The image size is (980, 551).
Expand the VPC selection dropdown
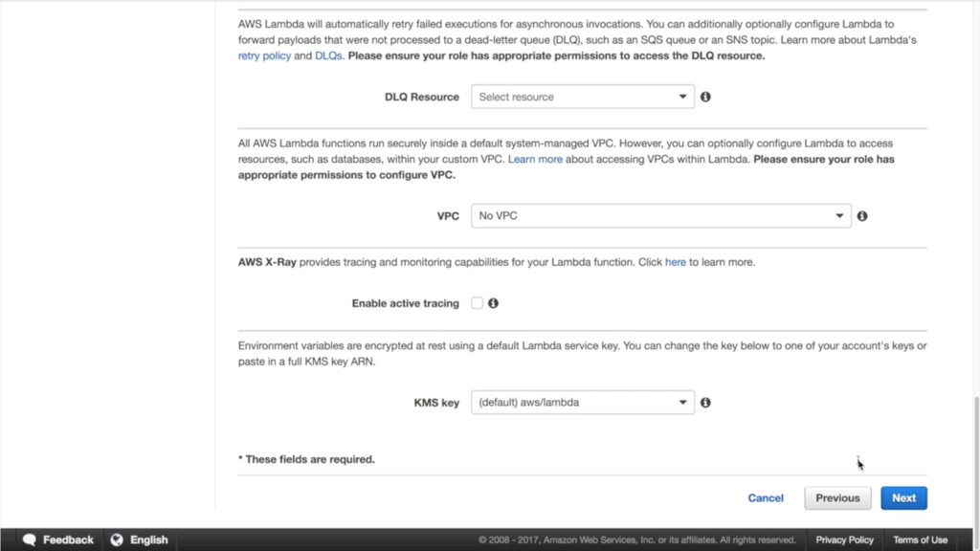click(x=660, y=216)
